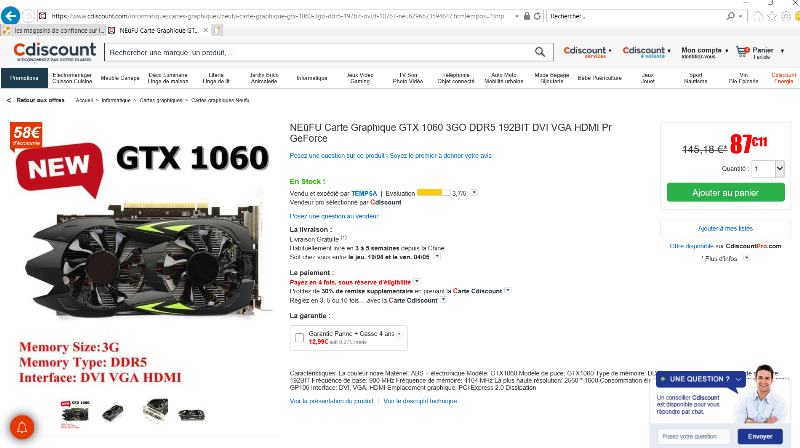The width and height of the screenshot is (800, 448).
Task: Collapse the UNE QUESTION chat panel chevron
Action: [x=738, y=379]
